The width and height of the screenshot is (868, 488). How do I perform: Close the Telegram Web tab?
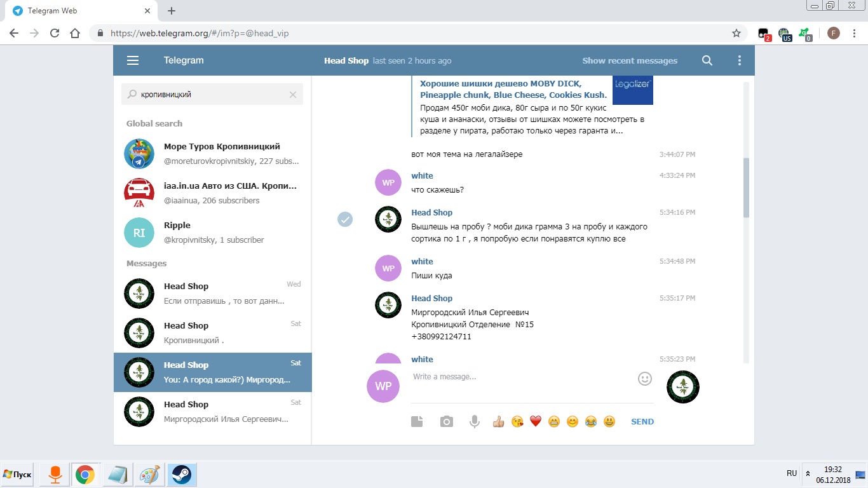pyautogui.click(x=147, y=11)
